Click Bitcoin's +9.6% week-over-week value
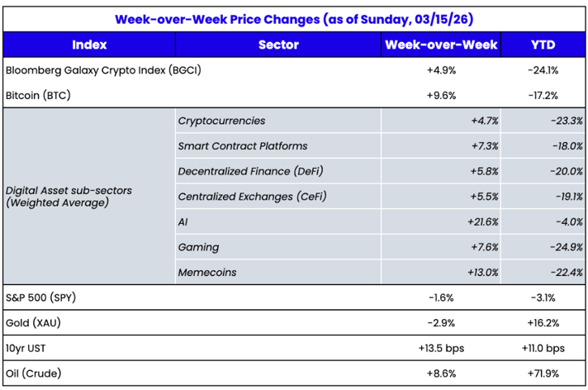588x390 pixels. tap(441, 95)
